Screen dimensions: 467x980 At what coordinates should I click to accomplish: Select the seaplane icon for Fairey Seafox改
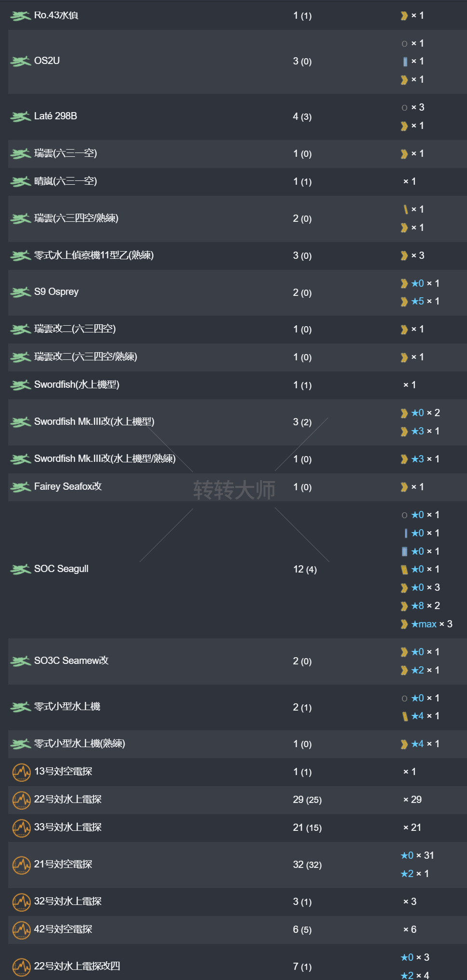tap(21, 487)
